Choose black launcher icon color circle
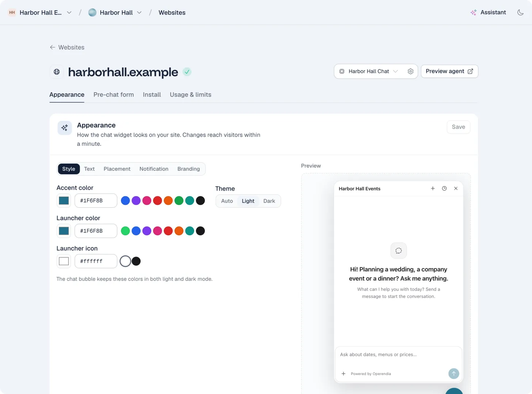Image resolution: width=532 pixels, height=394 pixels. pyautogui.click(x=136, y=261)
